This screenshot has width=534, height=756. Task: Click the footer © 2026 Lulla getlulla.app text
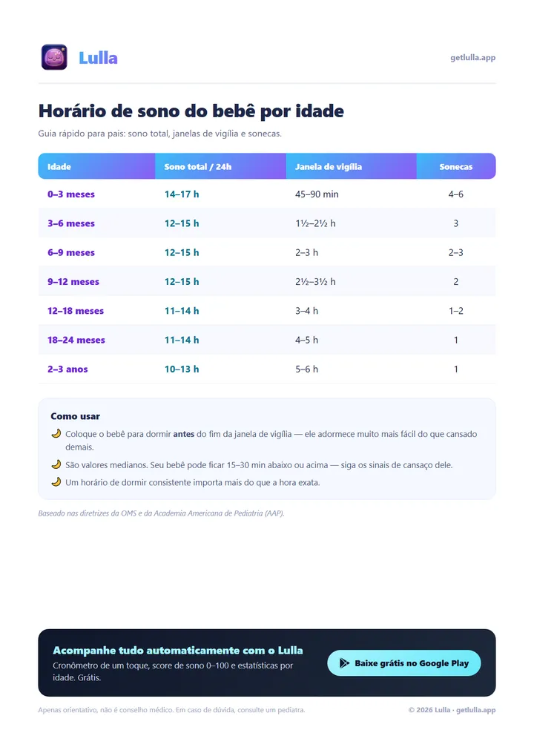(x=452, y=710)
